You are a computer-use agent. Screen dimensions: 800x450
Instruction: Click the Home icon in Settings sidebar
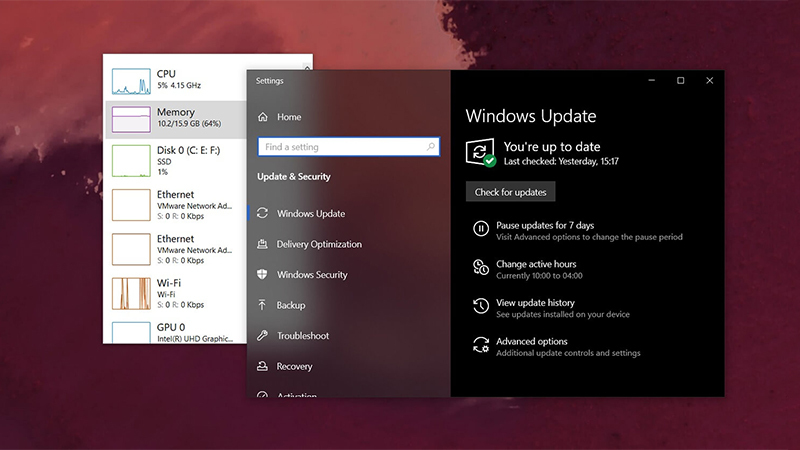pyautogui.click(x=263, y=117)
